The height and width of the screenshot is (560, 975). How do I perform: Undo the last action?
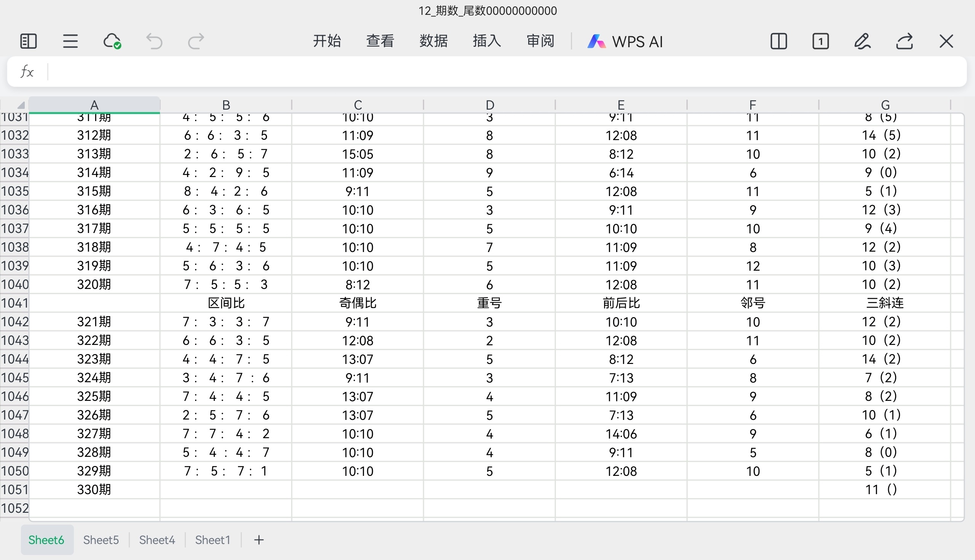click(154, 41)
